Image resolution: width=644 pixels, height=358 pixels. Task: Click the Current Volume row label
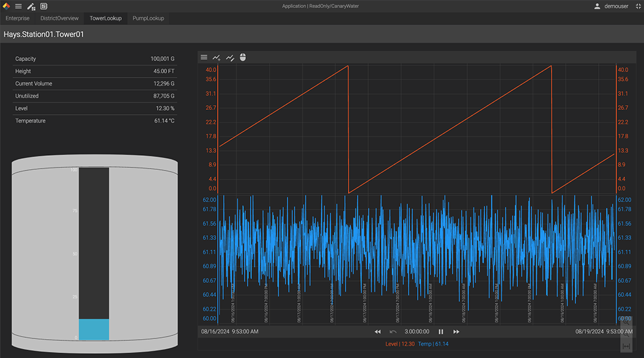(34, 84)
